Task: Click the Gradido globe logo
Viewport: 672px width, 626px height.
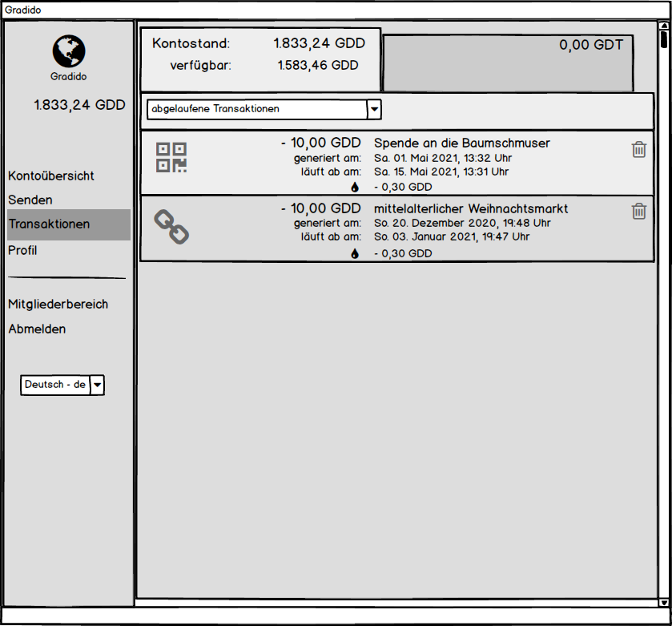Action: [69, 51]
